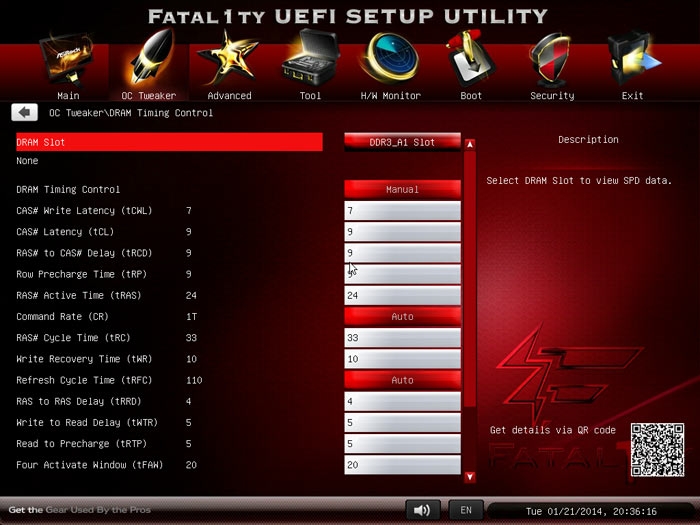Image resolution: width=700 pixels, height=525 pixels.
Task: Click the tRC value field showing 33
Action: (x=402, y=338)
